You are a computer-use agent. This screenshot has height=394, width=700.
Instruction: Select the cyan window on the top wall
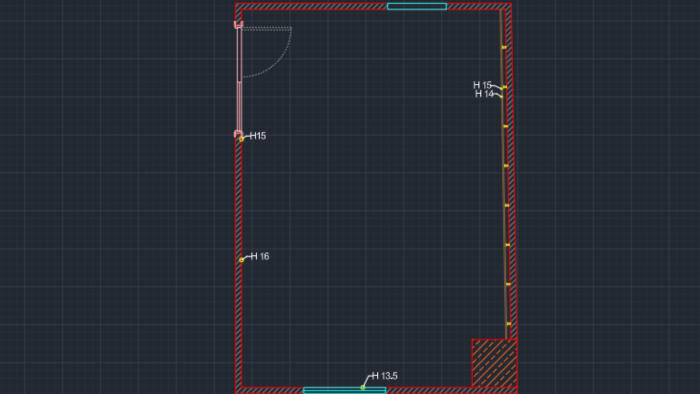pyautogui.click(x=417, y=6)
